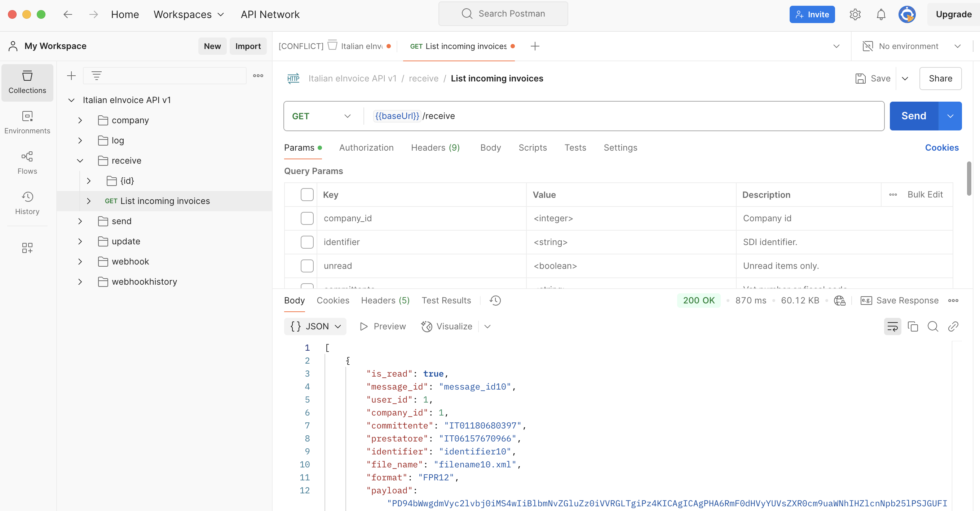Collapse the receive folder

click(80, 160)
